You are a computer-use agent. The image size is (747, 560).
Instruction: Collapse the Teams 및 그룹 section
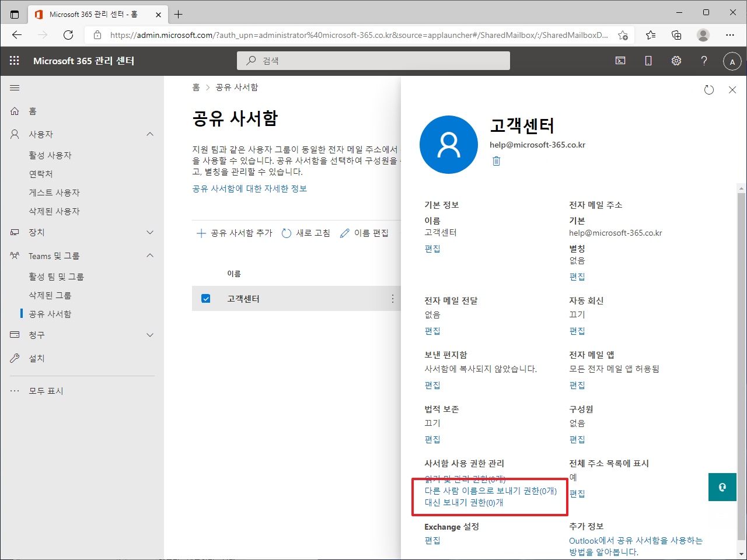pyautogui.click(x=150, y=256)
